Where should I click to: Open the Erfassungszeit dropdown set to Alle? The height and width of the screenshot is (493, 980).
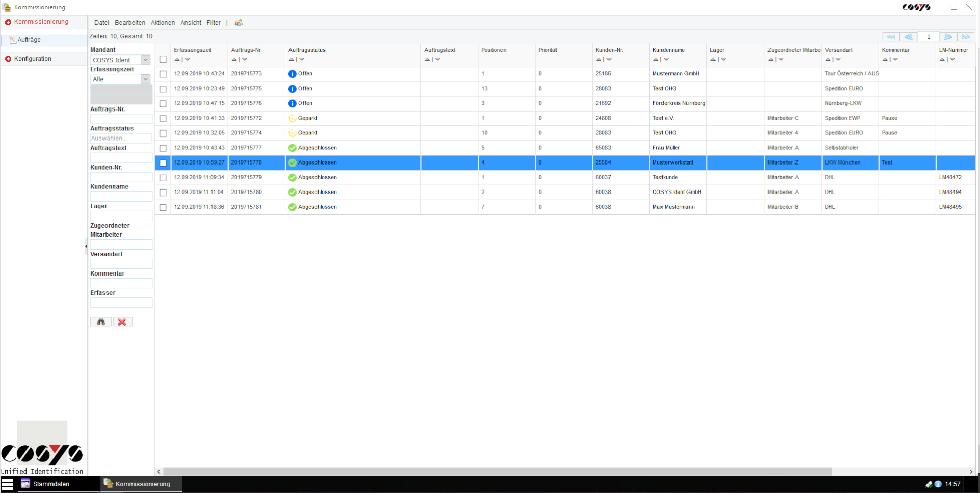[146, 79]
